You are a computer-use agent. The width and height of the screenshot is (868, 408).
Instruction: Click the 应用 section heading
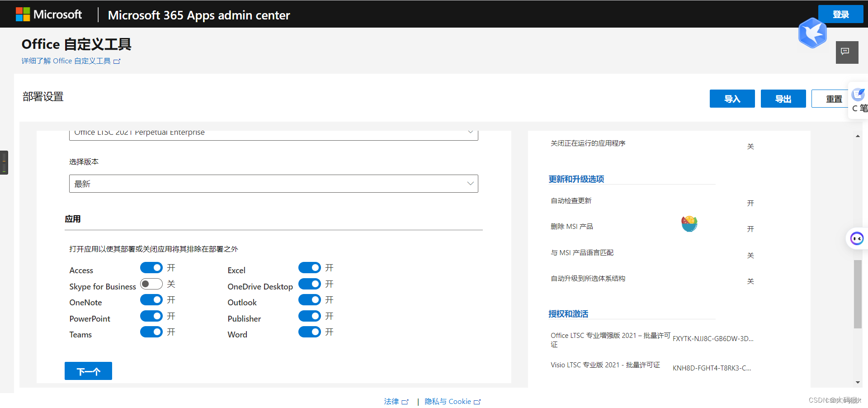(x=73, y=219)
